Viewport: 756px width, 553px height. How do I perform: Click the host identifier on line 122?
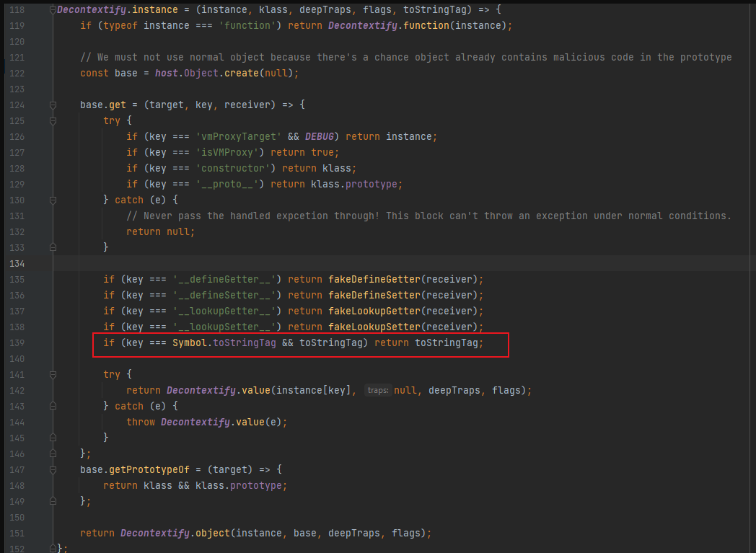click(x=167, y=74)
